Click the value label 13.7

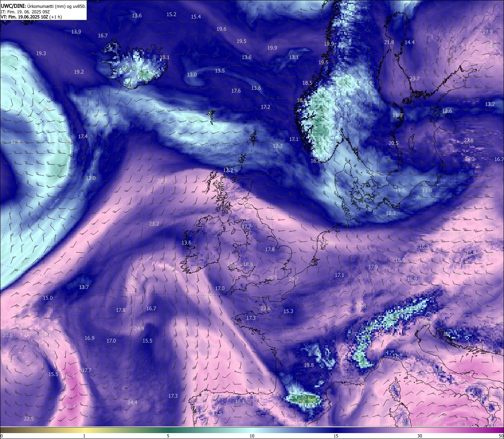(x=84, y=287)
